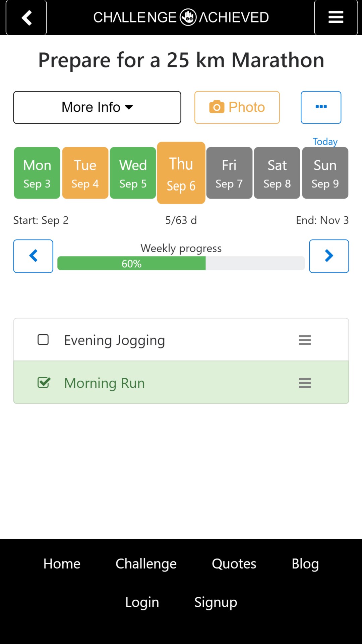
Task: Uncheck the Morning Run checkbox
Action: (44, 383)
